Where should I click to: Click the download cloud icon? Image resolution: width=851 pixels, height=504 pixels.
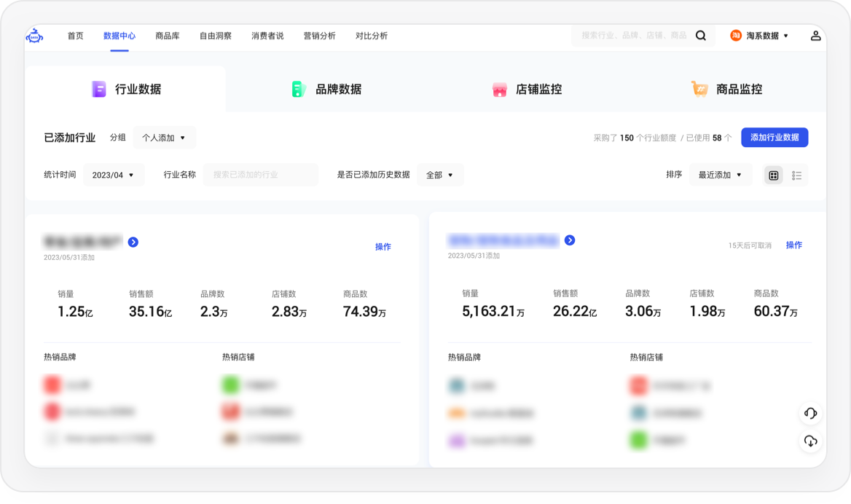click(810, 441)
